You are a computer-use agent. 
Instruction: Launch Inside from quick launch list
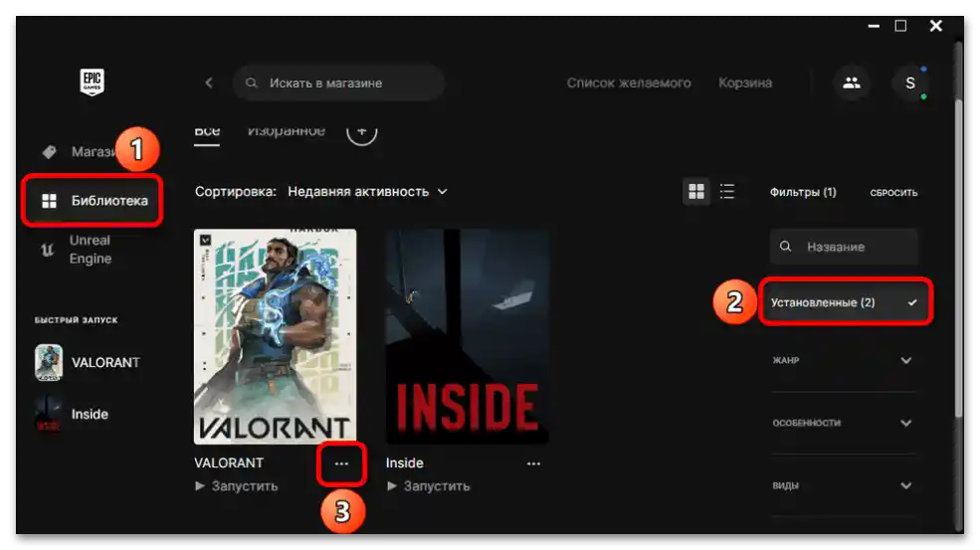72,414
